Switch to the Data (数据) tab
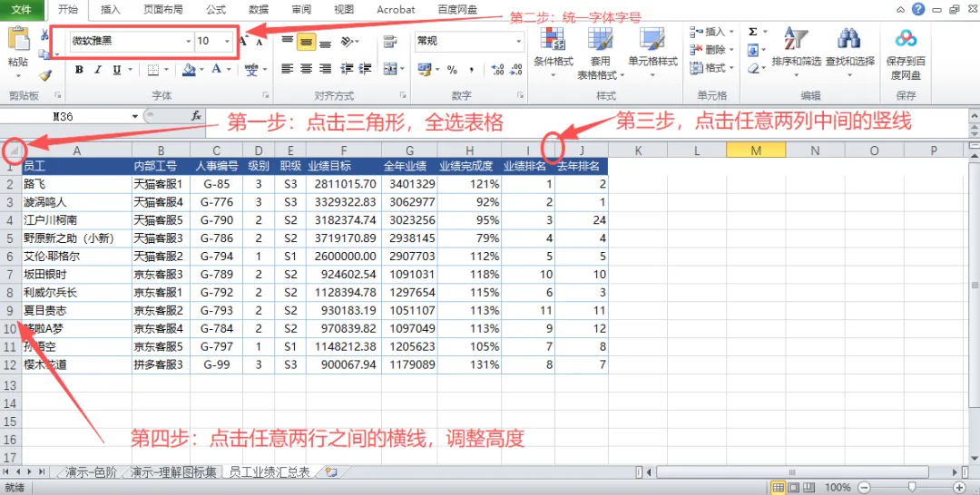Screen dimensions: 980x495 coord(258,9)
